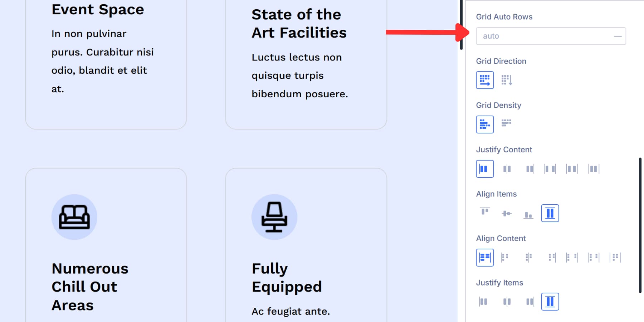The height and width of the screenshot is (322, 644).
Task: Set Justify Content to space-evenly
Action: (x=593, y=169)
